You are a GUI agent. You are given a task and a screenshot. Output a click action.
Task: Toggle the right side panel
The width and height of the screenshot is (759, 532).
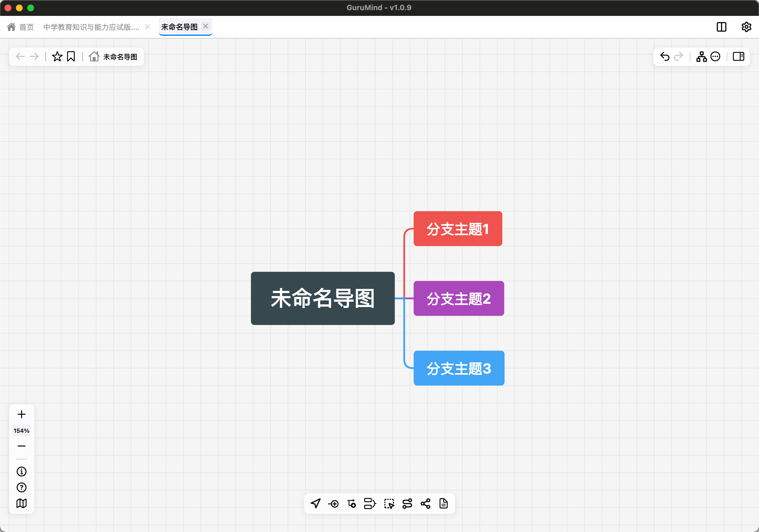[739, 56]
